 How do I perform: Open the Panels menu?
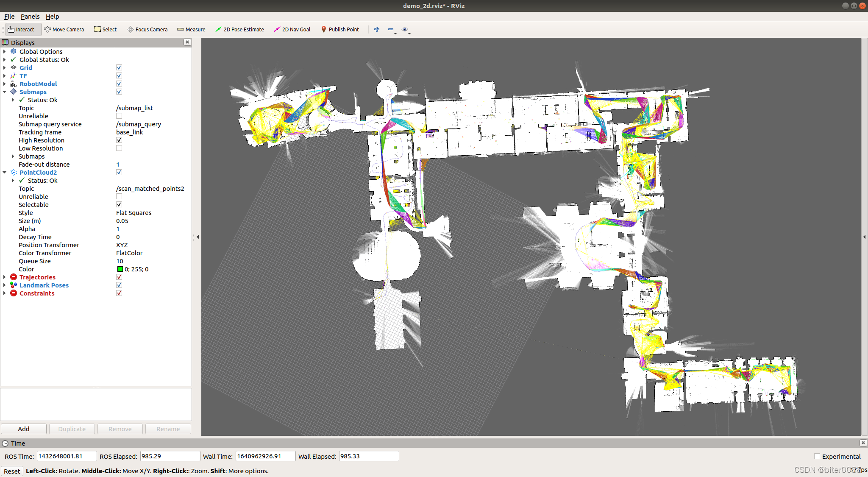point(30,17)
